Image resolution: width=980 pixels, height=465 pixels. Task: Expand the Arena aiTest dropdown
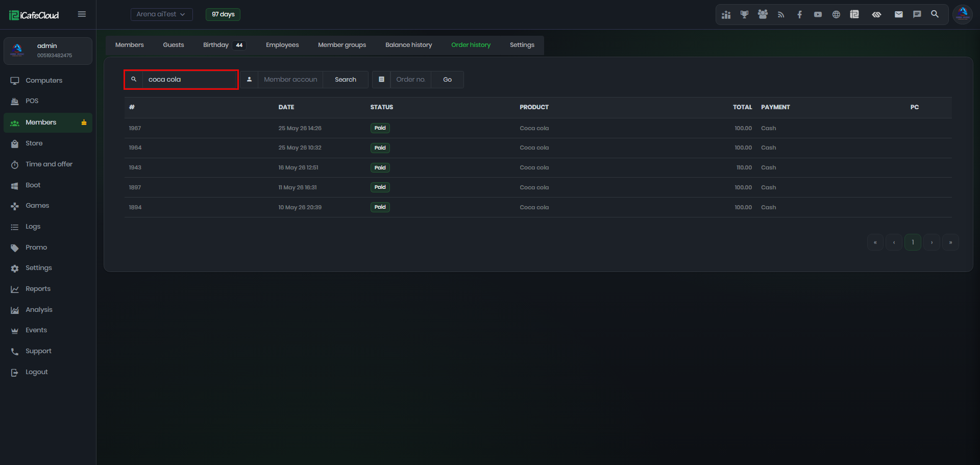click(161, 14)
